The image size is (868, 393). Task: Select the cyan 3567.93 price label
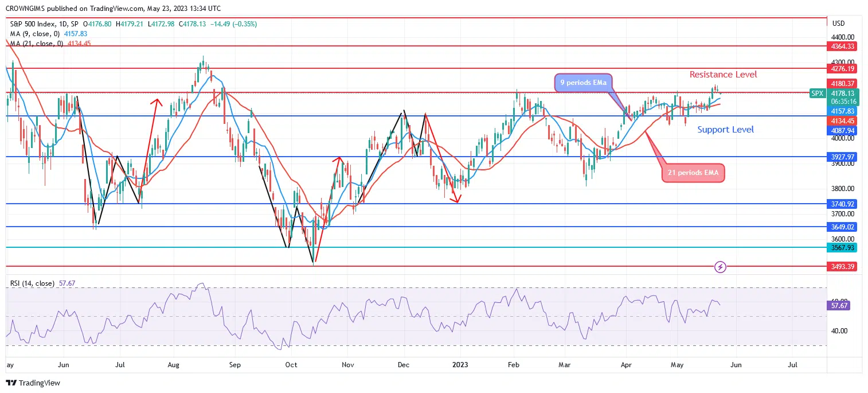pos(842,248)
